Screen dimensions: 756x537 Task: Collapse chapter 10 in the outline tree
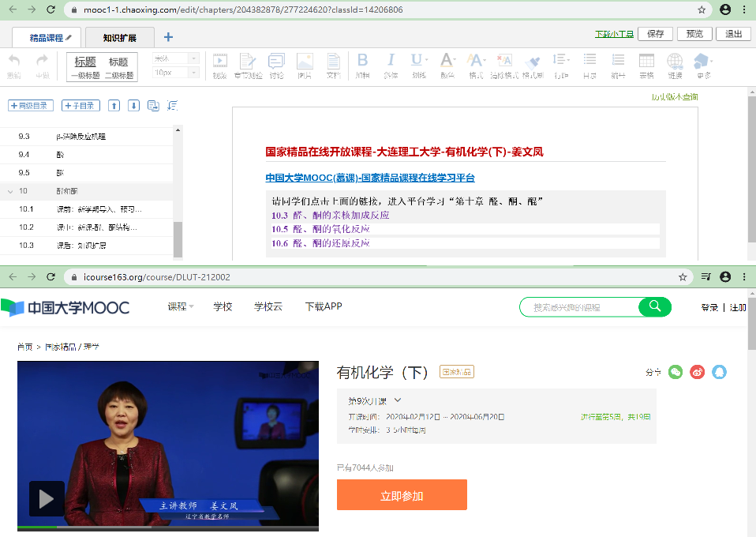coord(10,191)
